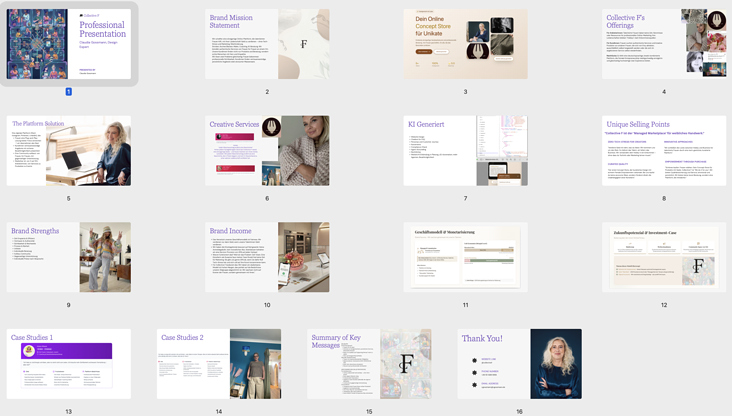This screenshot has width=732, height=416.
Task: Click the number 13 label below slide
Action: coord(68,411)
